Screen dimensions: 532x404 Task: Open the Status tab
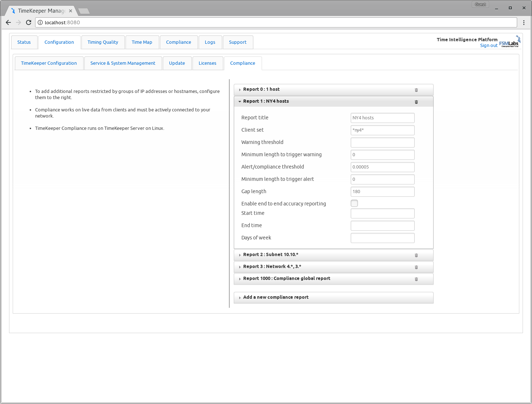point(24,42)
